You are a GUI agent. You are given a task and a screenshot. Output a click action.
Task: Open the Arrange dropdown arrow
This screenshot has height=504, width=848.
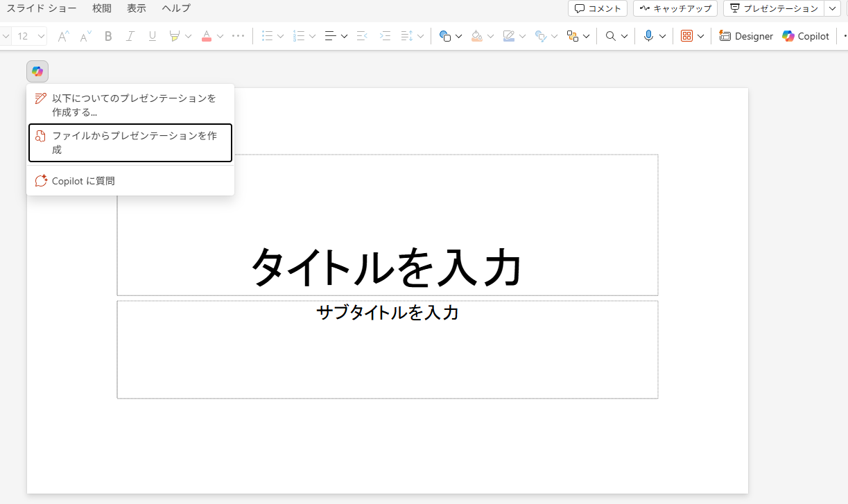point(587,36)
